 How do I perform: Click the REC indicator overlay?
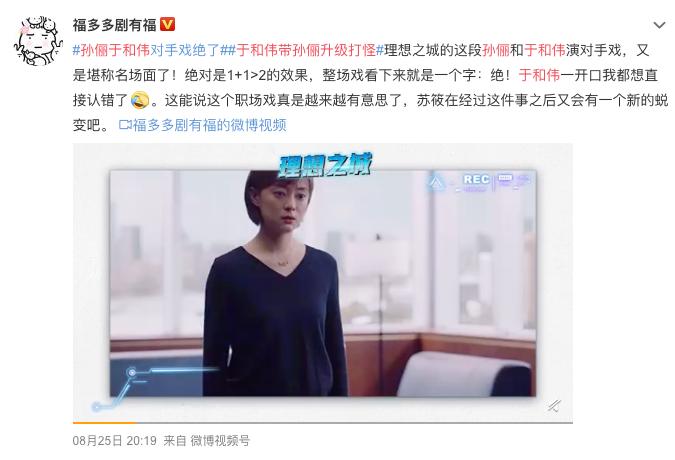coord(476,179)
